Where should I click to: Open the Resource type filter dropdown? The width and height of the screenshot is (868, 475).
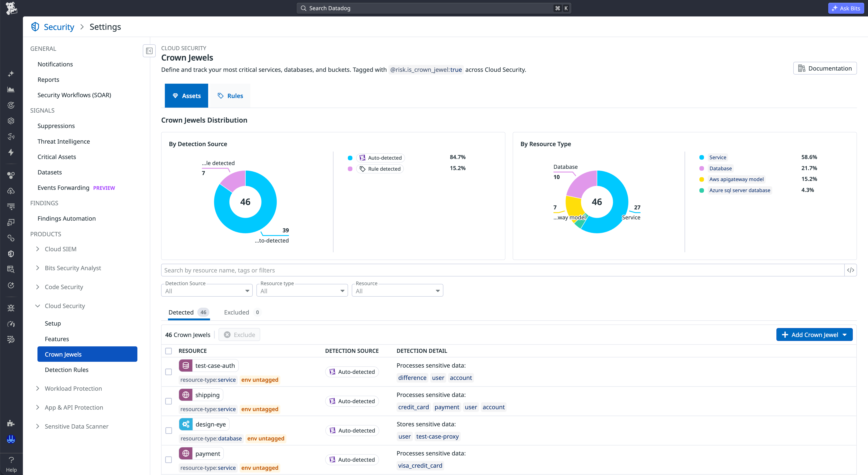pyautogui.click(x=302, y=291)
